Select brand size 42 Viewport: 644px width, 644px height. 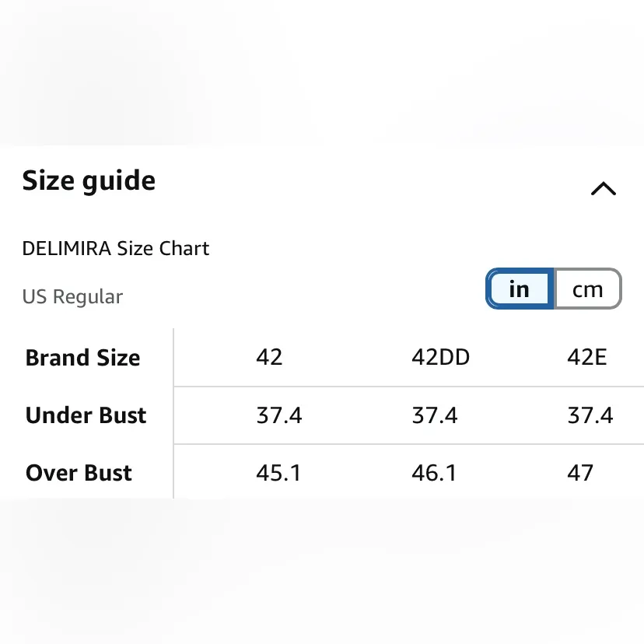click(x=269, y=357)
